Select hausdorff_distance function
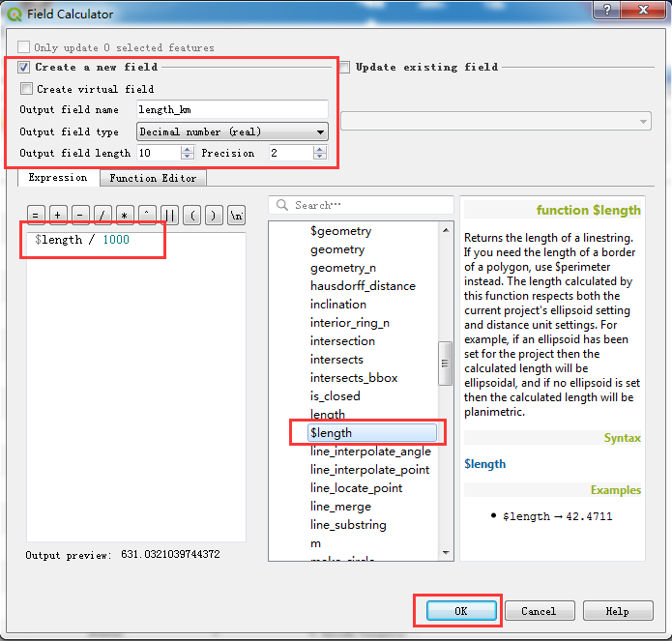672x641 pixels. coord(363,286)
